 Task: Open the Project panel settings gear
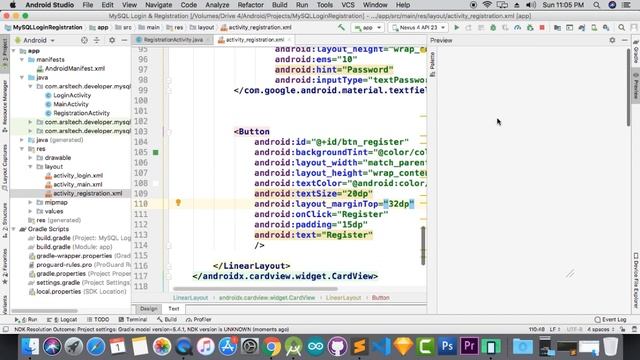point(112,40)
